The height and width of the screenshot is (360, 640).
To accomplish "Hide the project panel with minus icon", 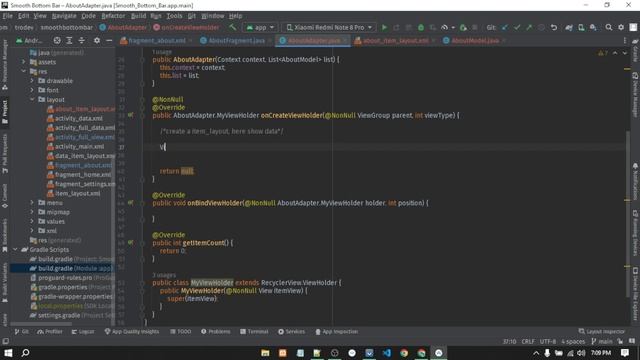I will coord(109,40).
